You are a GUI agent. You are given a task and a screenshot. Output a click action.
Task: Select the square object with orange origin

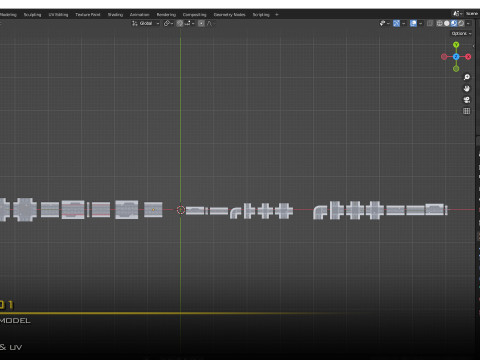153,210
